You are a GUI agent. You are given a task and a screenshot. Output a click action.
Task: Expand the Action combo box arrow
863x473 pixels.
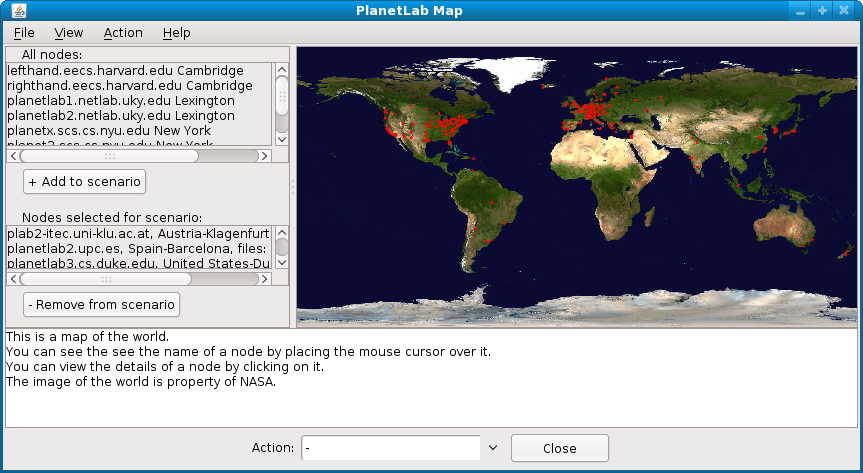tap(492, 449)
